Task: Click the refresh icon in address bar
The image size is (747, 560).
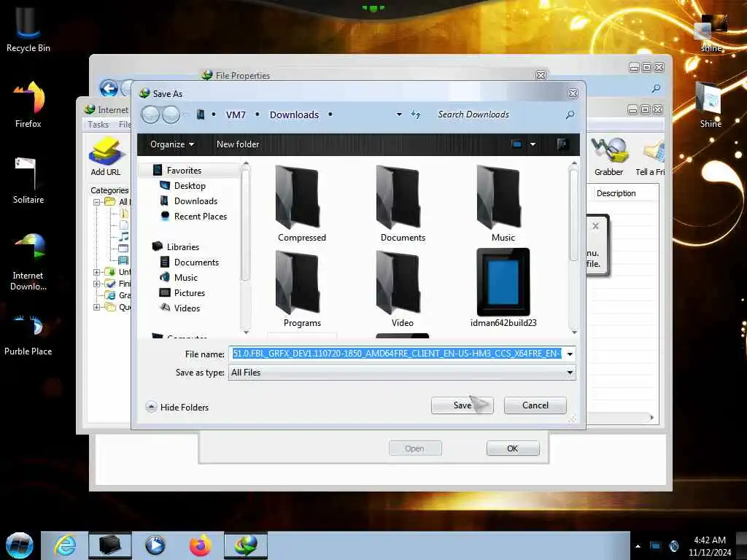Action: coord(415,114)
